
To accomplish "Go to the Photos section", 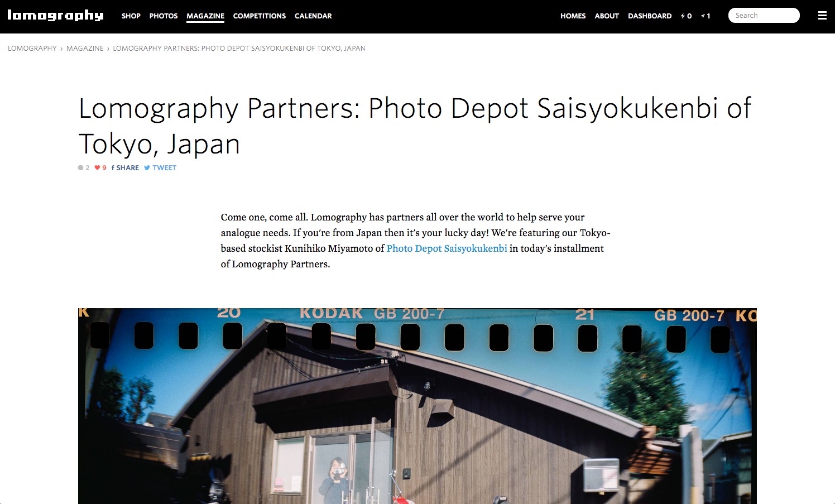I will (x=164, y=16).
